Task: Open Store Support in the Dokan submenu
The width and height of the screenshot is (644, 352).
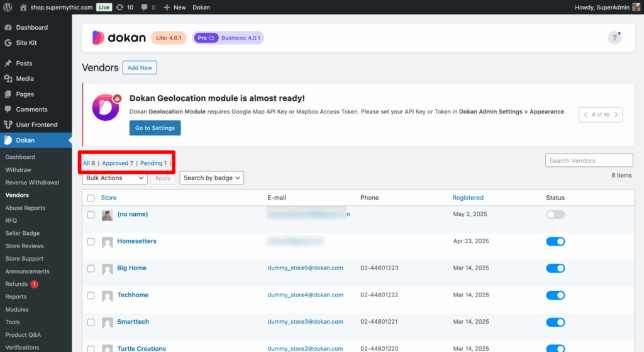Action: (x=25, y=259)
